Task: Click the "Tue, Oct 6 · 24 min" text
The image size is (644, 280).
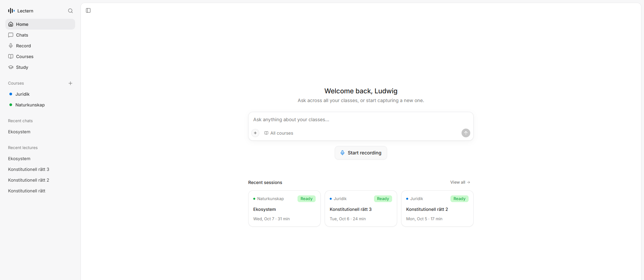Action: tap(348, 219)
